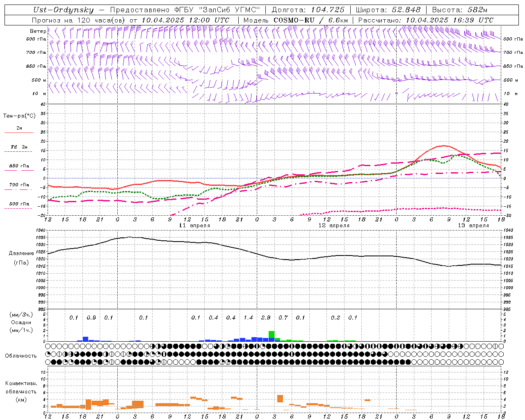Click the Давление pressure panel label
This screenshot has width=525, height=420.
(x=21, y=253)
